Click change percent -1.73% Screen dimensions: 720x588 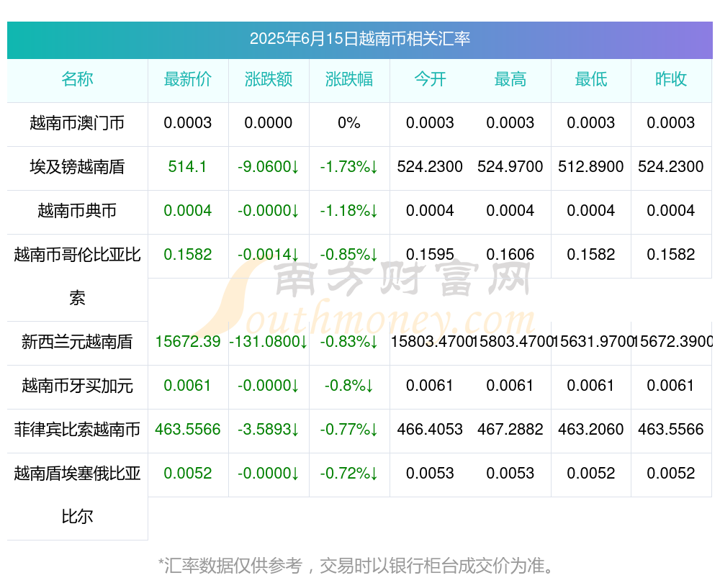[x=349, y=167]
